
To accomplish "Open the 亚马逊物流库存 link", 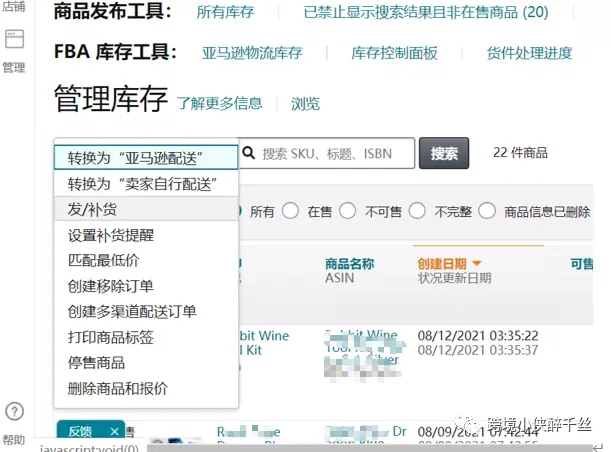I will click(x=252, y=53).
